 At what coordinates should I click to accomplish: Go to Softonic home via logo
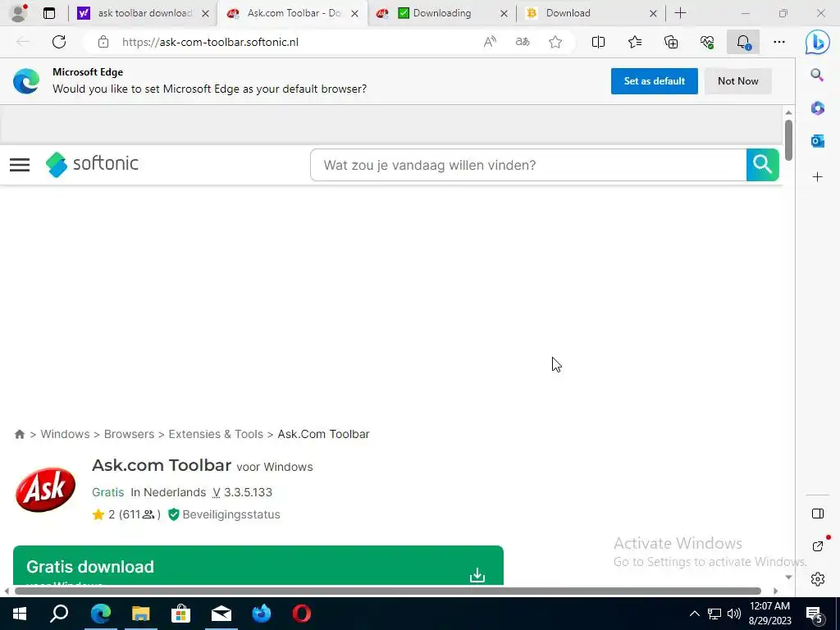(x=92, y=164)
